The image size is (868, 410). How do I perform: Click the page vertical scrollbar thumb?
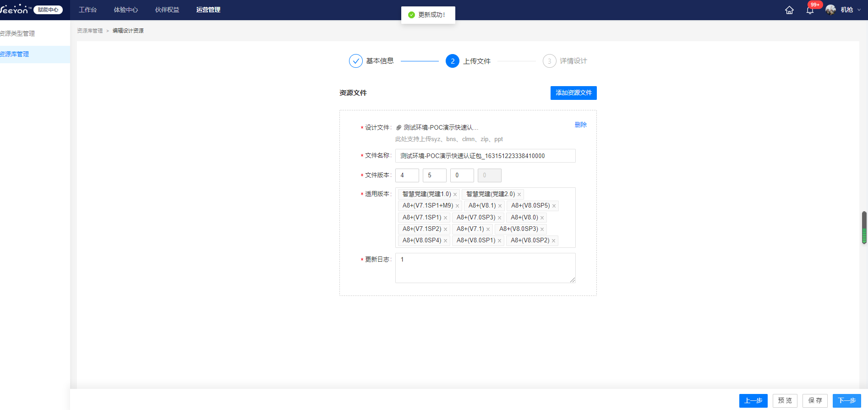(864, 228)
